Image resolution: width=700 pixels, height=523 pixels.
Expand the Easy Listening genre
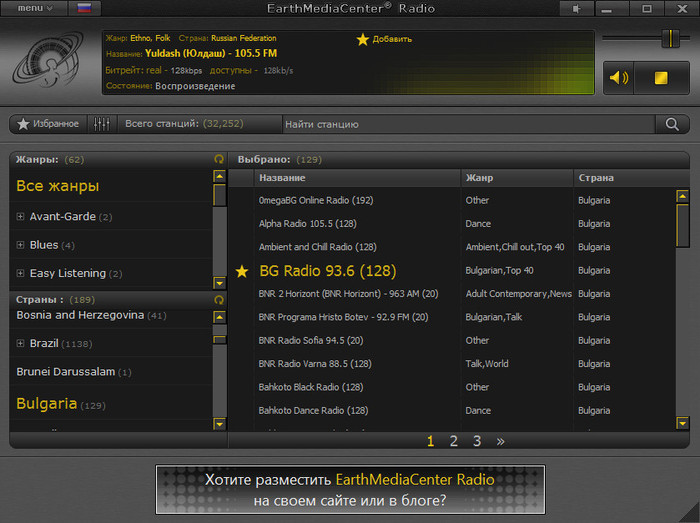click(x=20, y=273)
